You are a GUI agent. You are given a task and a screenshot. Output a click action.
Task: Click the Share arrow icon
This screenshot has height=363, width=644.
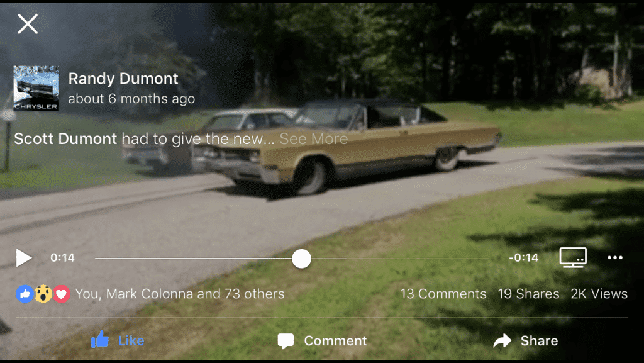pos(502,340)
